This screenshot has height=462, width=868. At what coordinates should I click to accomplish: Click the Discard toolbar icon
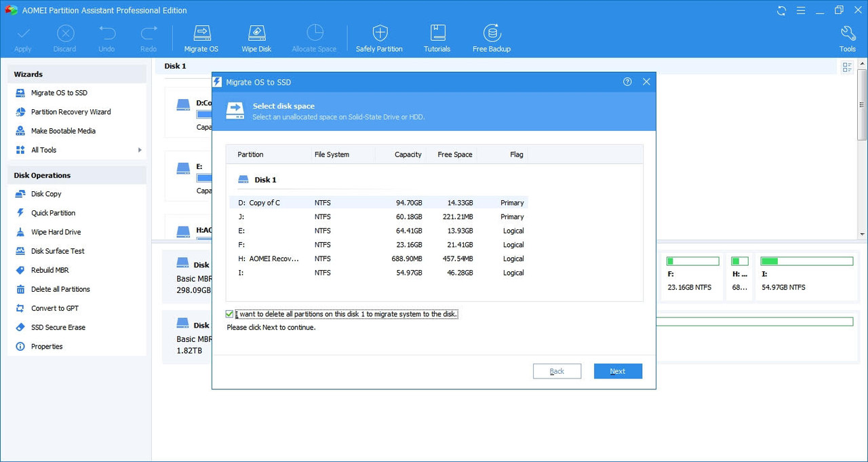[65, 34]
